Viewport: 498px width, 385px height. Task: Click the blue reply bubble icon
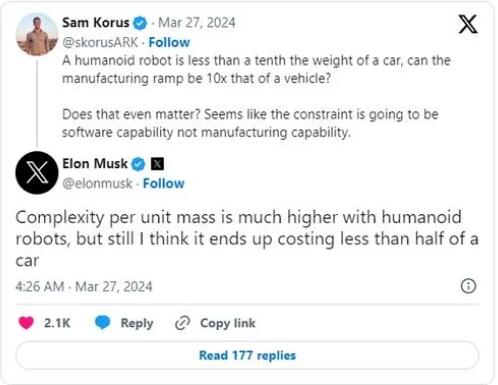tap(102, 323)
